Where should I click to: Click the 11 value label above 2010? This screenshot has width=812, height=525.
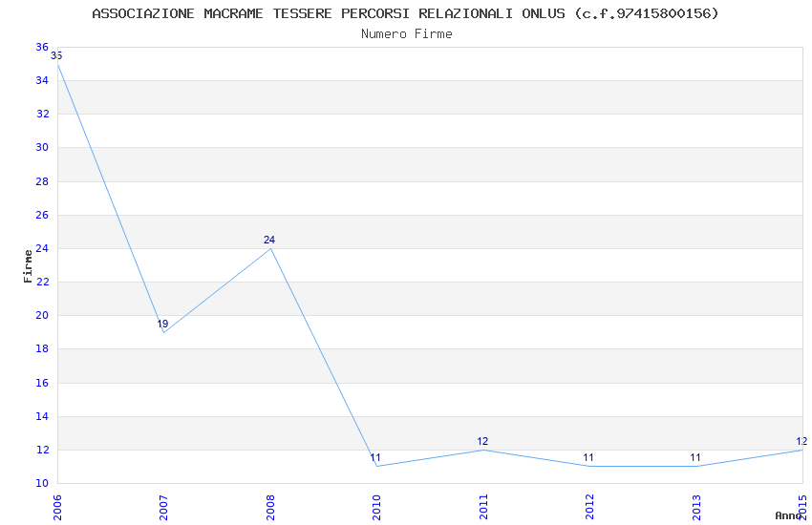pos(375,458)
